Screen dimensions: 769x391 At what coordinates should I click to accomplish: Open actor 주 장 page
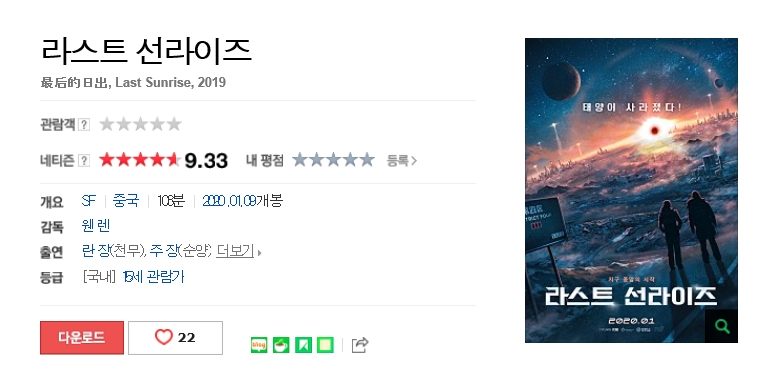tap(164, 252)
